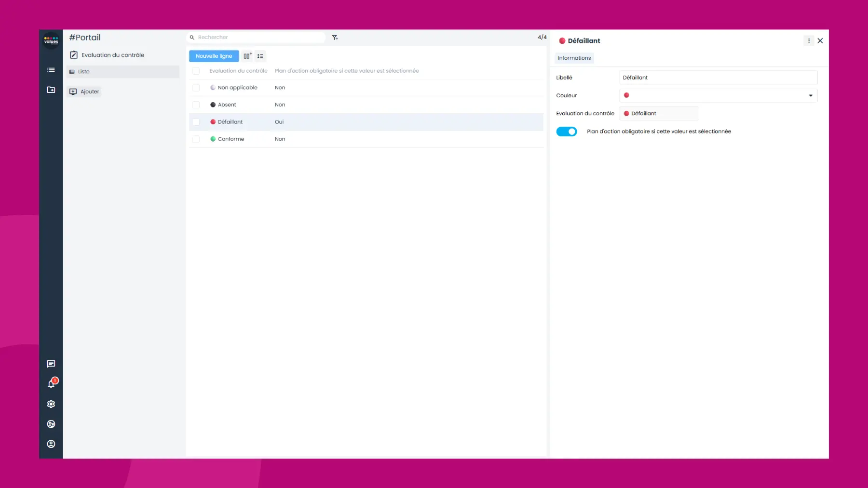
Task: Open the user account icon at sidebar bottom
Action: click(x=51, y=444)
